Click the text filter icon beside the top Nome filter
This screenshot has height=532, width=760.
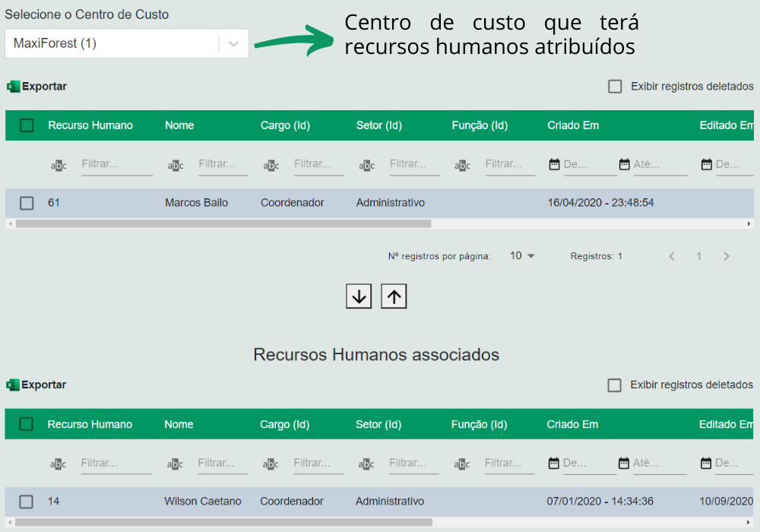176,166
